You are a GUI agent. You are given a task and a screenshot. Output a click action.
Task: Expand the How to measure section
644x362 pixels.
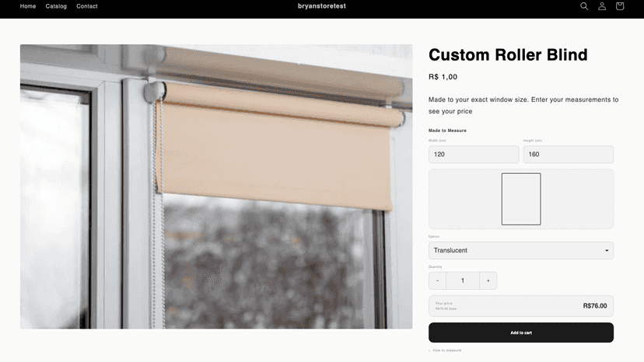pos(445,350)
